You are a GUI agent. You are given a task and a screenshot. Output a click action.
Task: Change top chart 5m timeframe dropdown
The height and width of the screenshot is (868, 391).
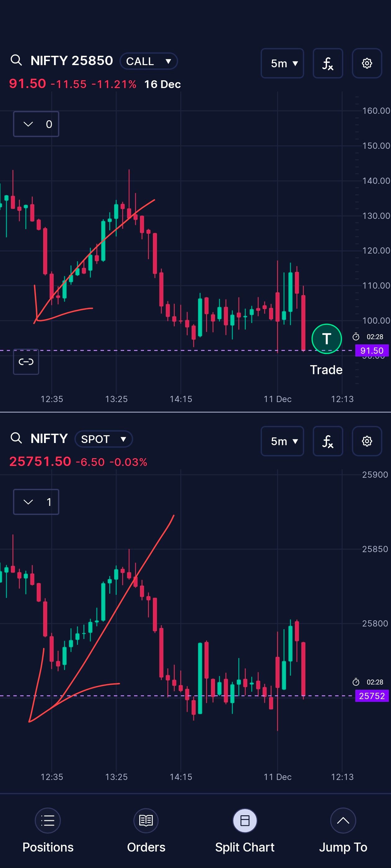[282, 63]
